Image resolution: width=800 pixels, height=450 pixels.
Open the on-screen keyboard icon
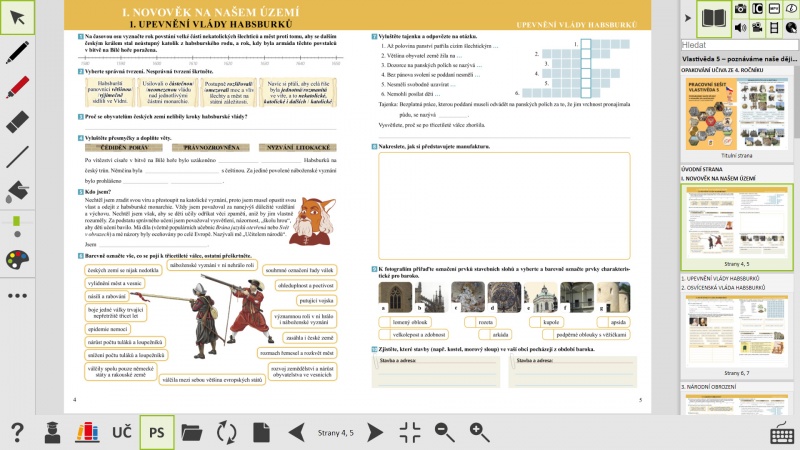coord(782,434)
